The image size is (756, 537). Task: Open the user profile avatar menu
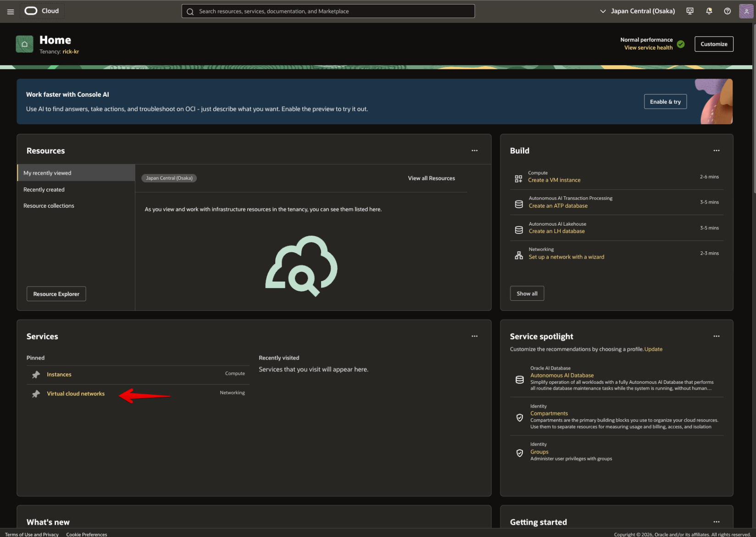pos(746,11)
